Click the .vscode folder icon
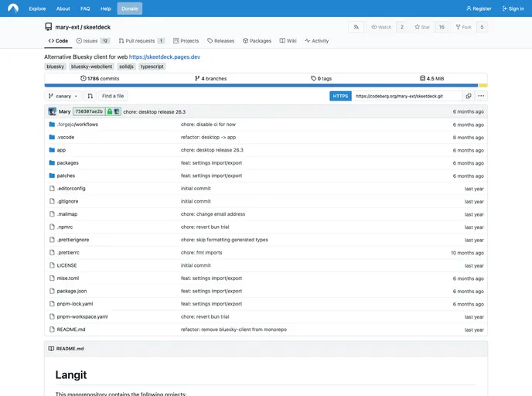Screen dimensions: 532x396 click(x=52, y=137)
